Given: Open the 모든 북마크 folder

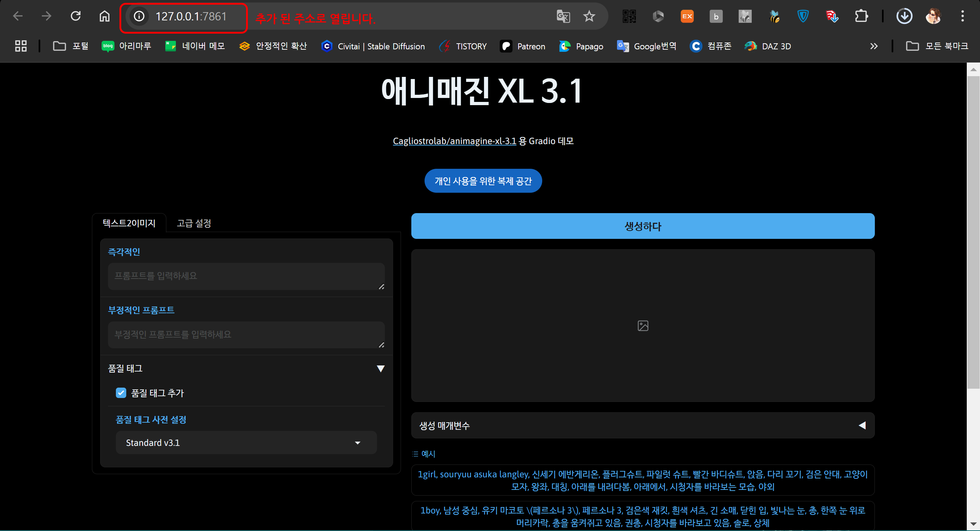Looking at the screenshot, I should click(937, 46).
